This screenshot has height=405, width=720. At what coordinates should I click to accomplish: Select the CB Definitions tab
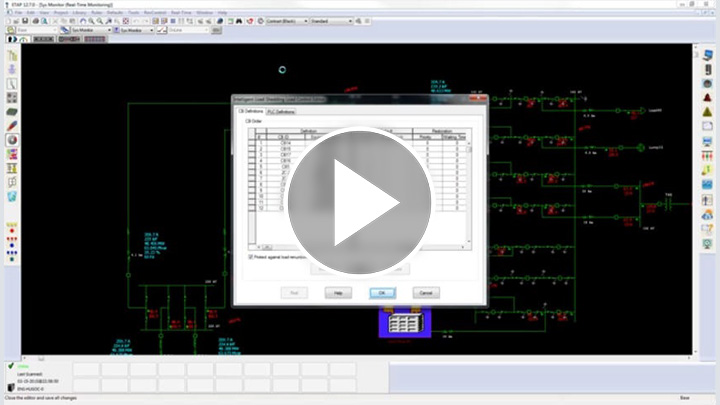click(251, 111)
